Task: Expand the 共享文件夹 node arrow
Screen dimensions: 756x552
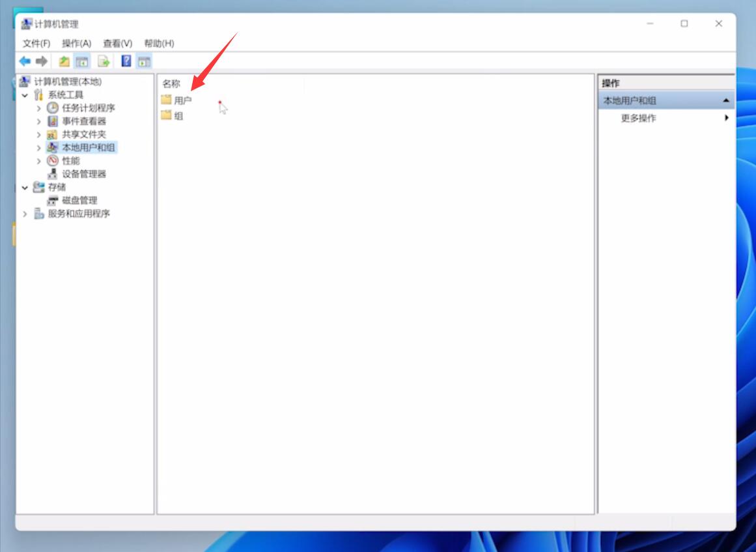Action: coord(39,134)
